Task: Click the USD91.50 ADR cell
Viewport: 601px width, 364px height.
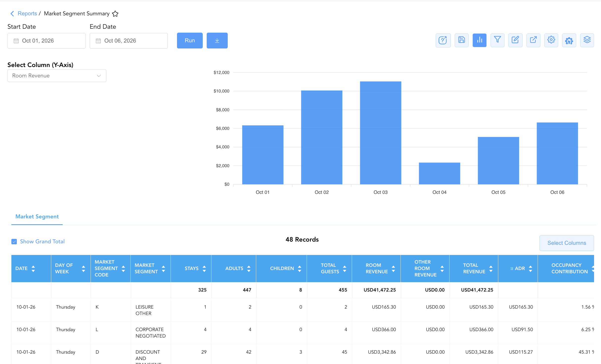Action: [522, 329]
